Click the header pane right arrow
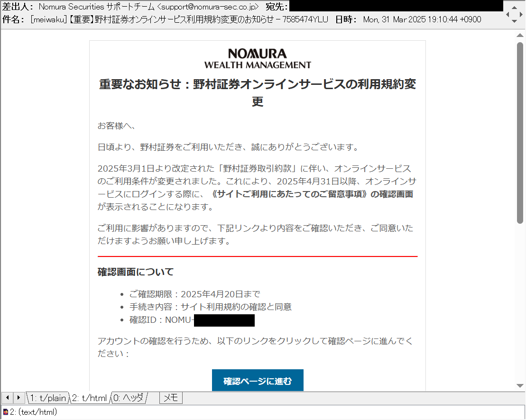This screenshot has width=526, height=420. click(521, 14)
